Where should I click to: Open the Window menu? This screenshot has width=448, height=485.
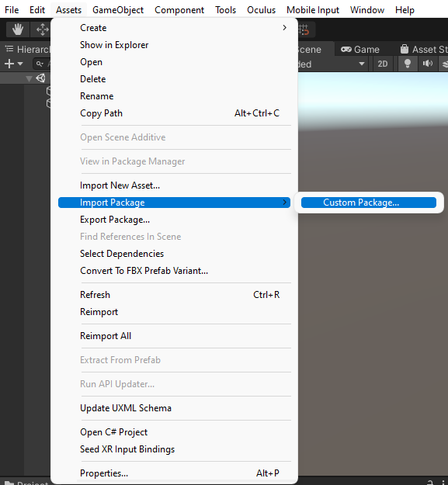coord(367,10)
